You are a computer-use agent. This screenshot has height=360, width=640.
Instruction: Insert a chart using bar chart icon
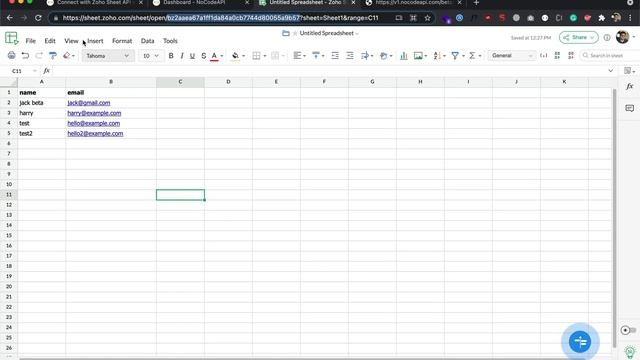point(404,56)
